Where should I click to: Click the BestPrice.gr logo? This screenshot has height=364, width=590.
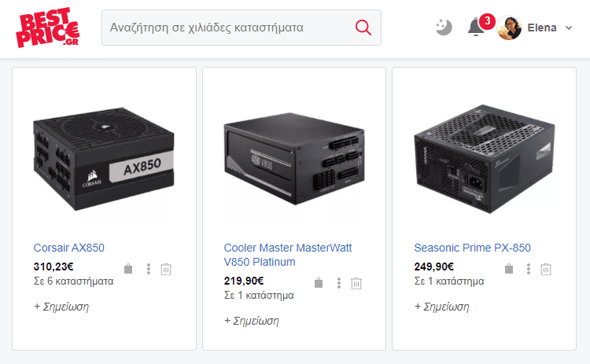pyautogui.click(x=48, y=28)
